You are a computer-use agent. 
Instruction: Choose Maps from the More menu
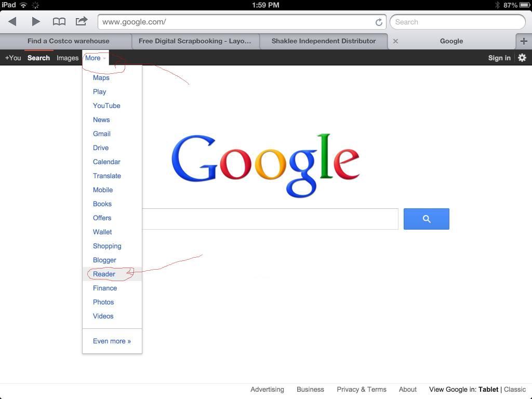101,78
